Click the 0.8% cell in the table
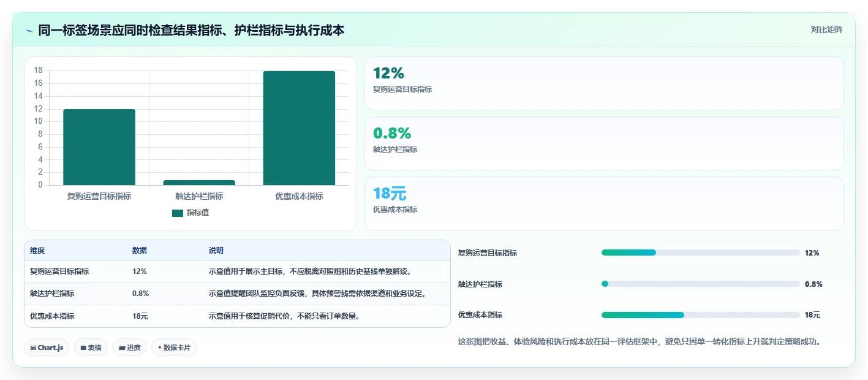Viewport: 868px width, 380px height. click(x=141, y=294)
